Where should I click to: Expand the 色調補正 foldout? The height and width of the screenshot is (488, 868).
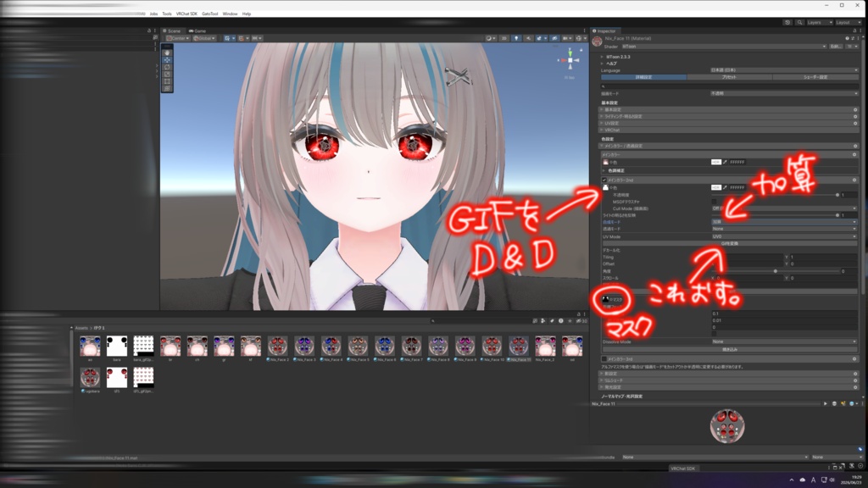pos(604,170)
